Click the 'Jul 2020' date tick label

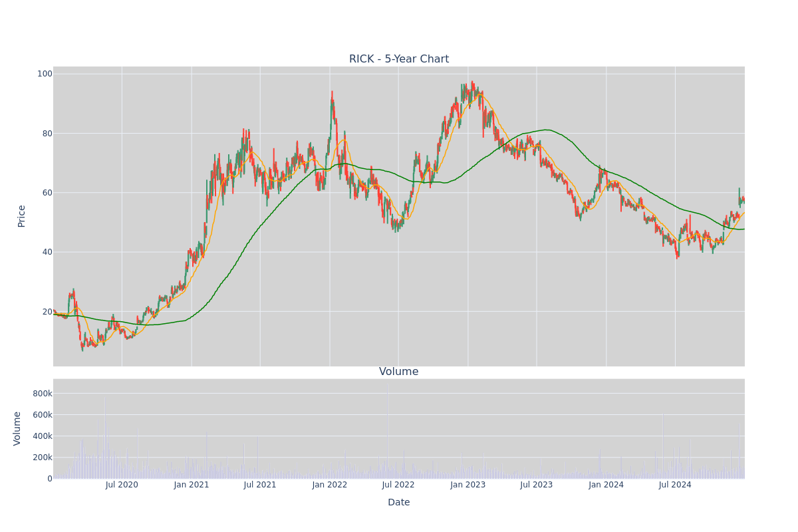click(x=122, y=485)
